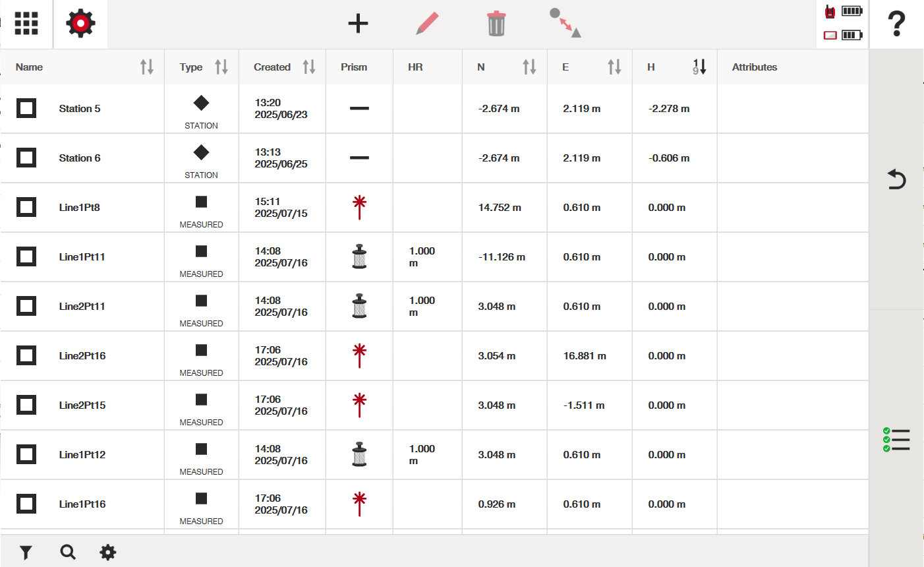This screenshot has height=567, width=924.
Task: Click the Prism column header
Action: [x=354, y=67]
